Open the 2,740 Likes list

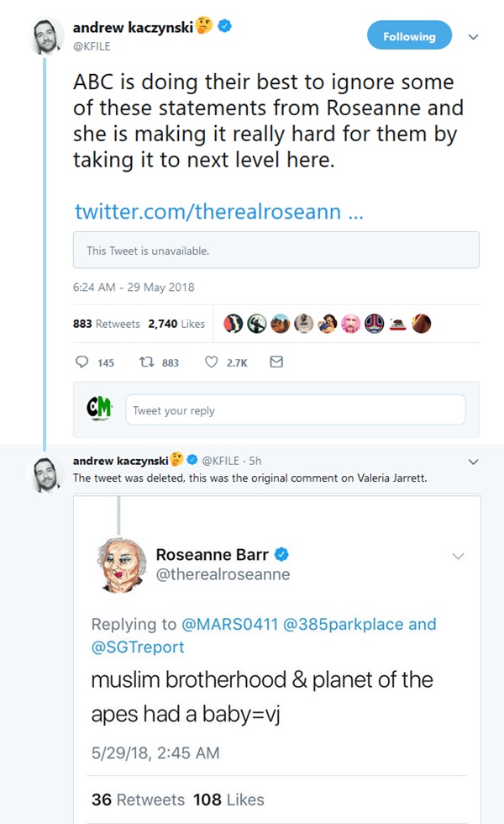click(176, 324)
